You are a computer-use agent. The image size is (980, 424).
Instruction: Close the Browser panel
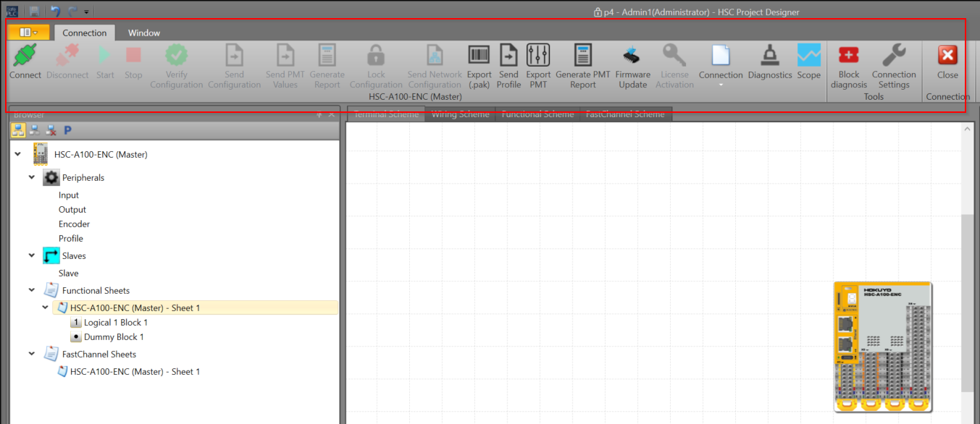tap(332, 114)
